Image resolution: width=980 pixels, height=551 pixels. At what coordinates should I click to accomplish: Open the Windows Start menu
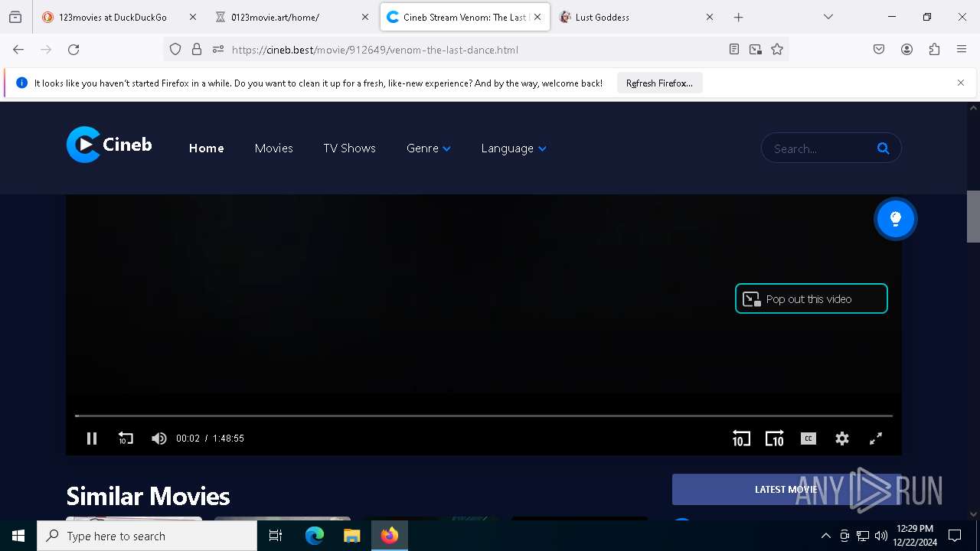pyautogui.click(x=18, y=536)
